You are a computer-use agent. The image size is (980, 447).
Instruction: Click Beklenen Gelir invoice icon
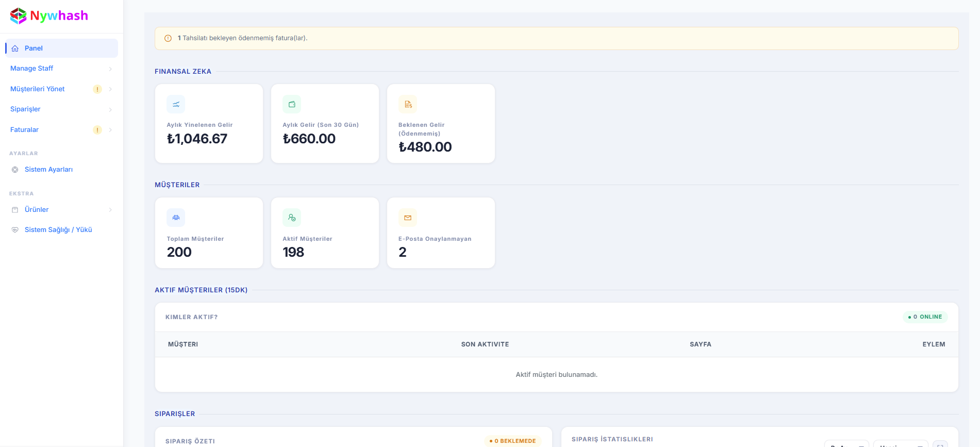tap(408, 104)
